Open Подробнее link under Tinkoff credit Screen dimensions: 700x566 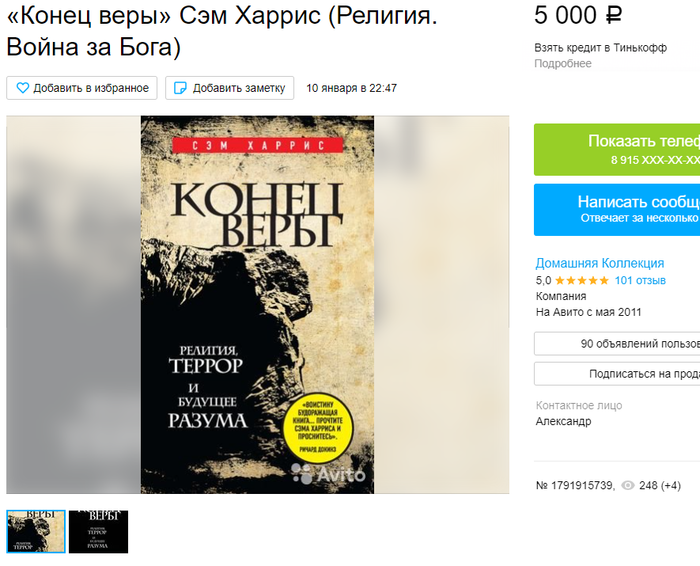(563, 63)
